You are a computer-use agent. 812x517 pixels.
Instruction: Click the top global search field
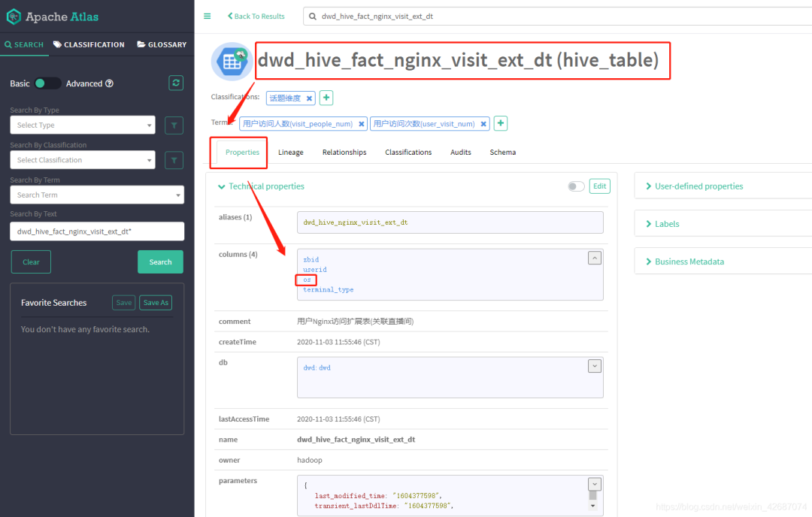pyautogui.click(x=557, y=16)
